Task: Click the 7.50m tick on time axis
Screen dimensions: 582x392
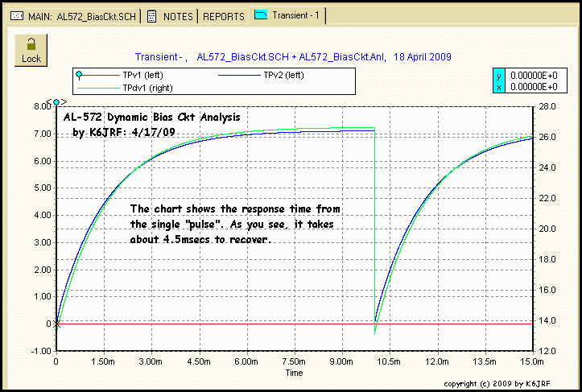Action: click(294, 361)
